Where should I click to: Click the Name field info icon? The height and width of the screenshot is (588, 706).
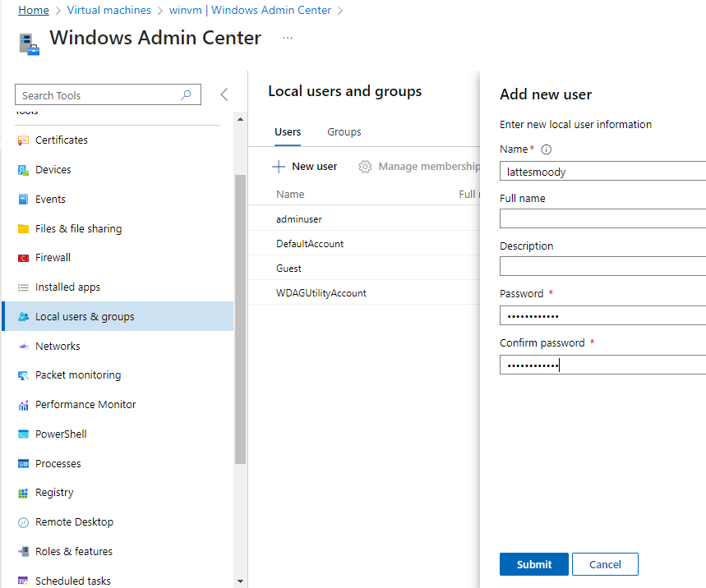547,149
